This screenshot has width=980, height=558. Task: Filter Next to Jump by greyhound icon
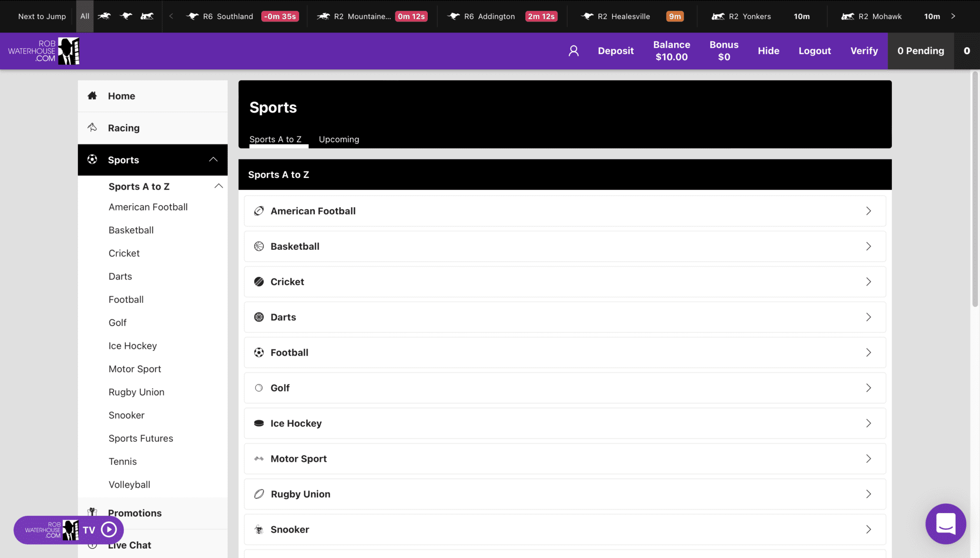[x=126, y=16]
